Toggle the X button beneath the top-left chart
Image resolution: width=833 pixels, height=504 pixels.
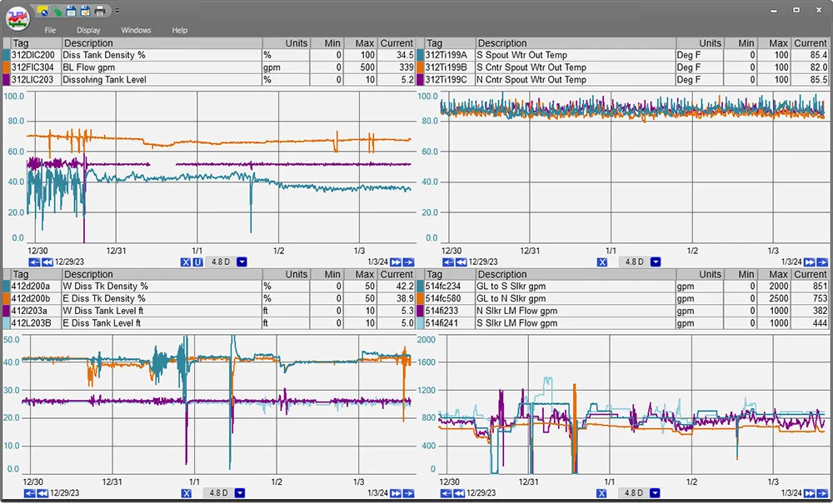(x=186, y=262)
